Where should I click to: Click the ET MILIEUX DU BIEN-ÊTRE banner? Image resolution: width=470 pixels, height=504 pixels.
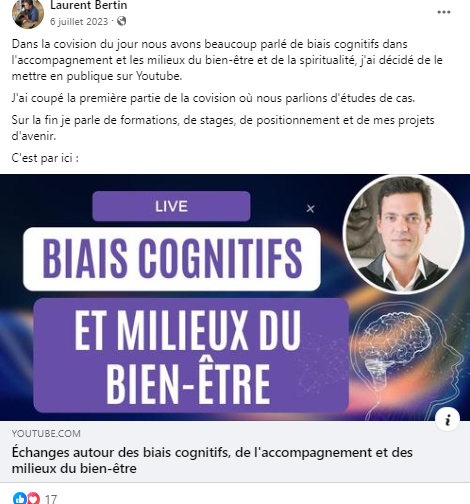pos(191,355)
